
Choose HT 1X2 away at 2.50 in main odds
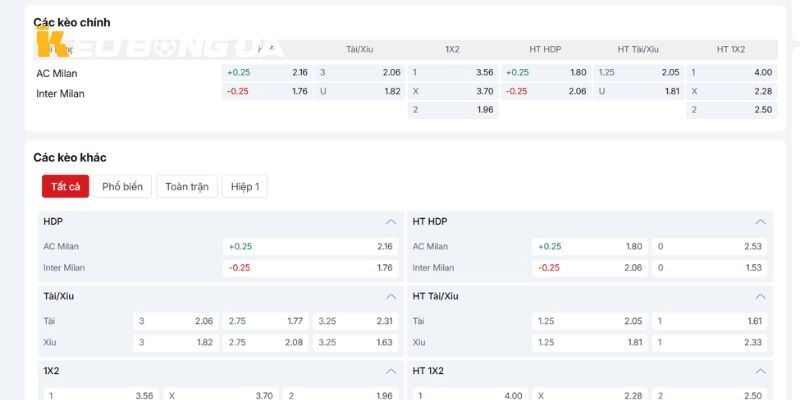(732, 110)
